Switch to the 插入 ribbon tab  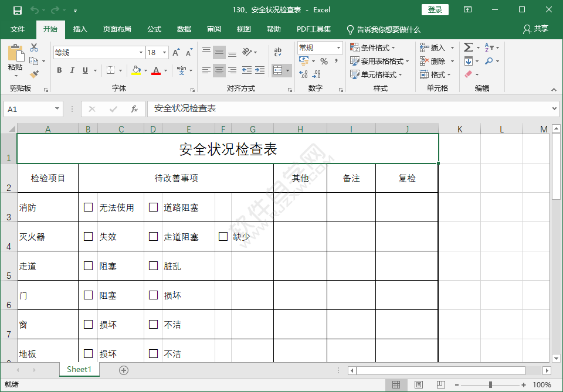(80, 29)
